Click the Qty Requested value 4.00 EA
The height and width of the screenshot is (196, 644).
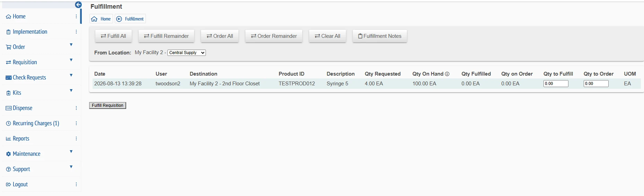click(x=374, y=84)
